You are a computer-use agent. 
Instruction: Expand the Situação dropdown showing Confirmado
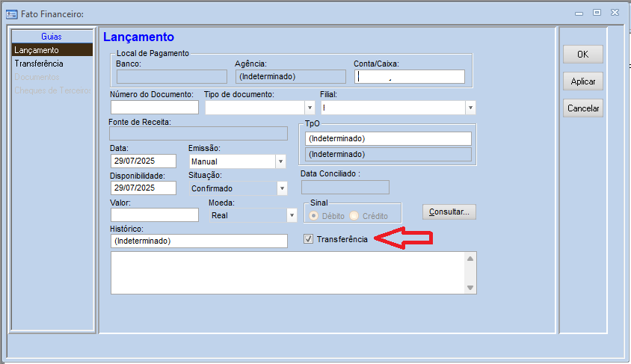(x=282, y=188)
